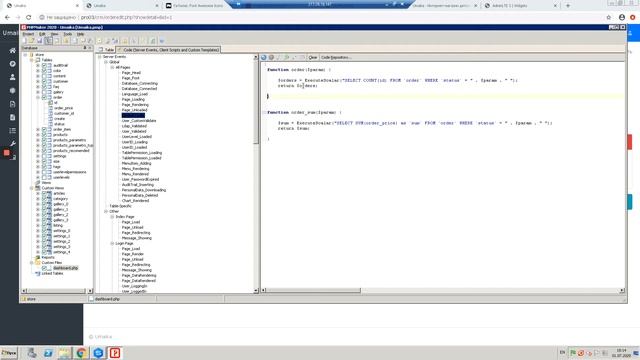Click the folder icon in Windows taskbar
This screenshot has height=360, width=640.
click(64, 353)
